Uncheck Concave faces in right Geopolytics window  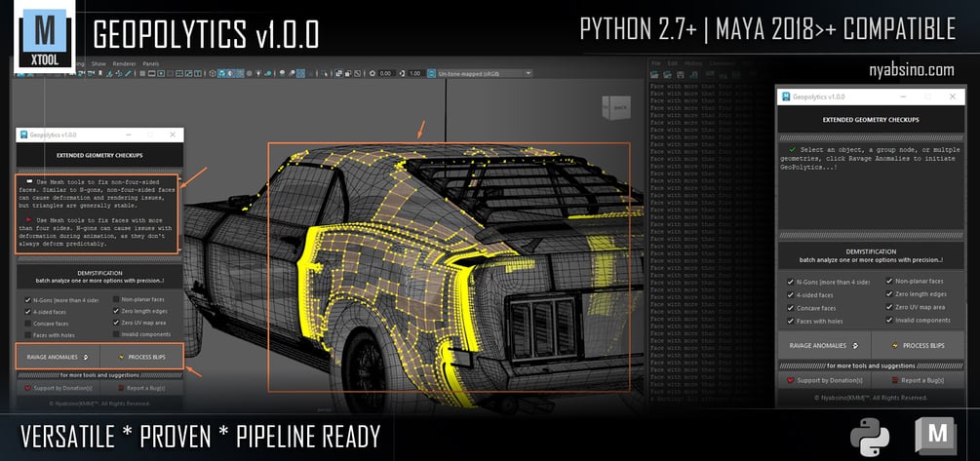coord(791,308)
